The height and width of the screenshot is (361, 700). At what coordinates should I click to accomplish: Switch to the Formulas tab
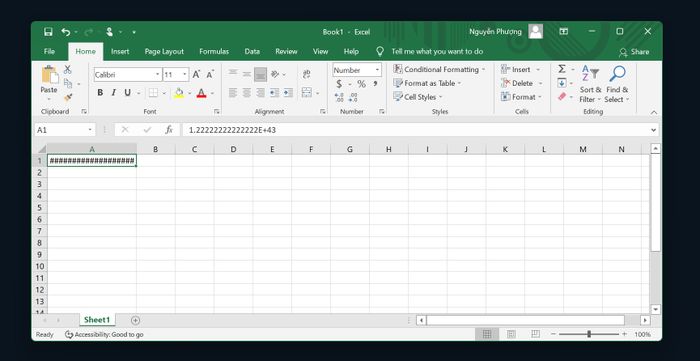pyautogui.click(x=214, y=52)
